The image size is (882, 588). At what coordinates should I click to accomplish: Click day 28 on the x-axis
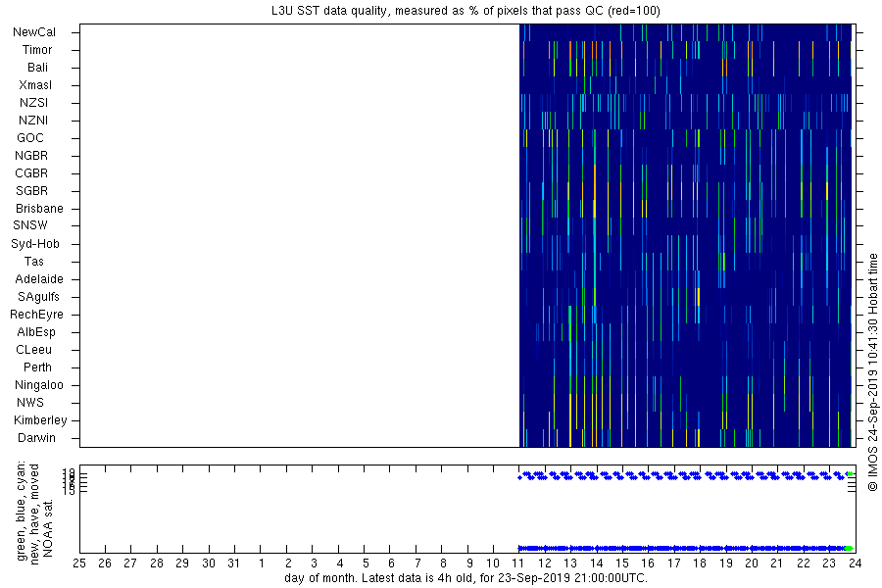[x=157, y=563]
